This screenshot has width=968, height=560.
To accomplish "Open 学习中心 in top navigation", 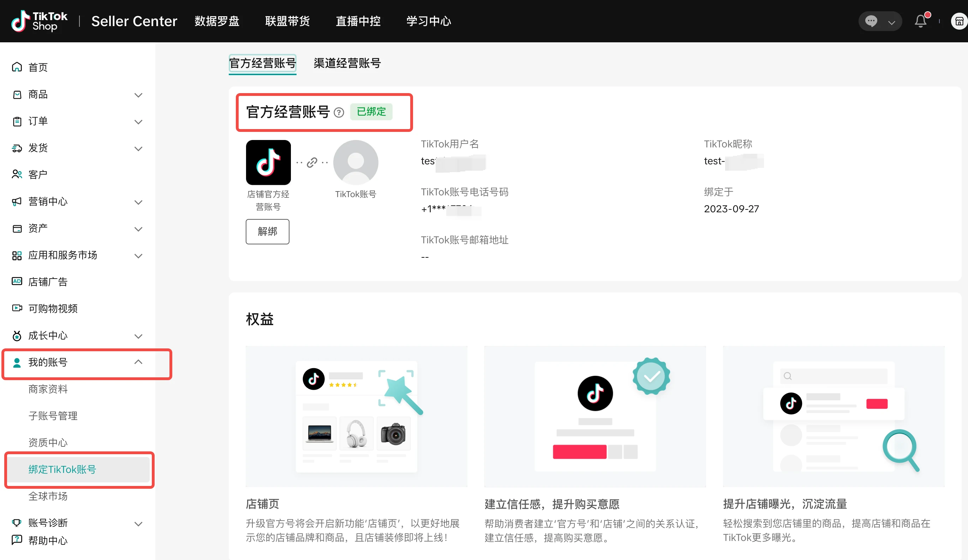I will pos(429,21).
